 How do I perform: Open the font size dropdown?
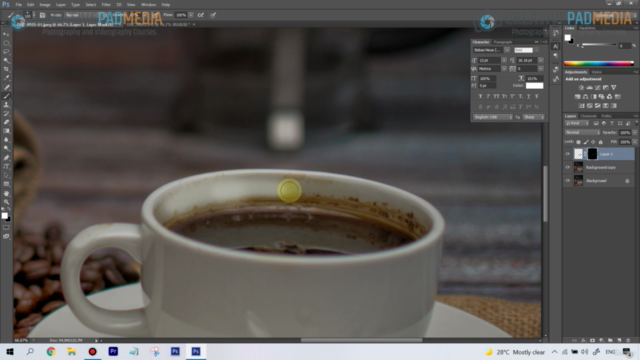point(504,60)
